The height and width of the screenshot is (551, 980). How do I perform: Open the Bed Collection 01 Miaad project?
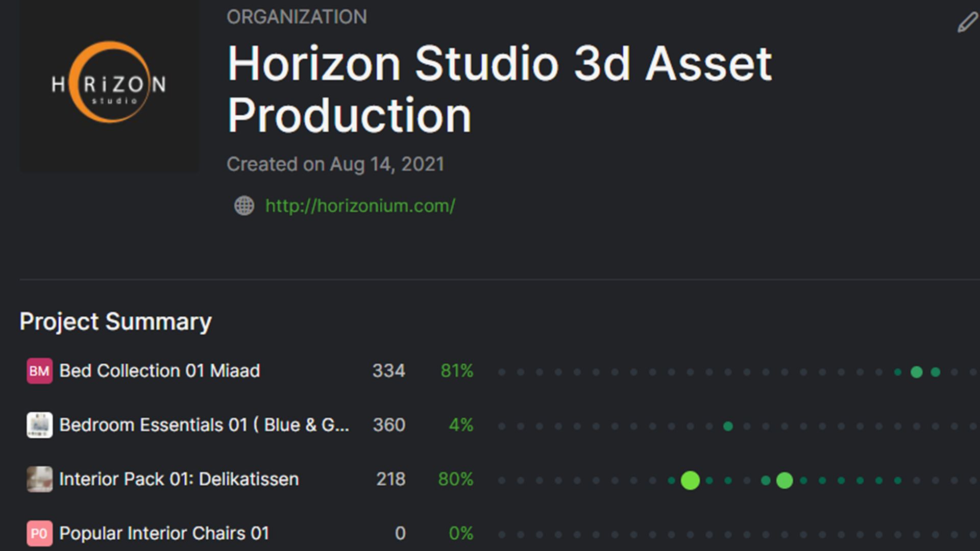pos(159,371)
